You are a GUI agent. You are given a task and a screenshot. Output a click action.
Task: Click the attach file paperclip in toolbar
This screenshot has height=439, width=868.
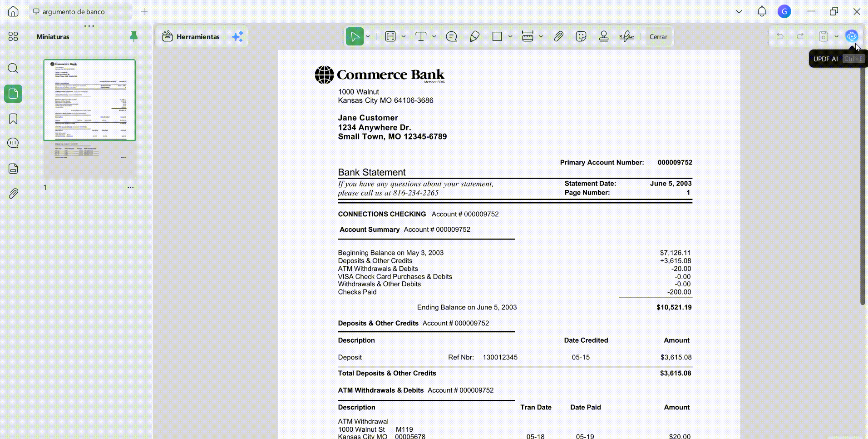[x=558, y=36]
